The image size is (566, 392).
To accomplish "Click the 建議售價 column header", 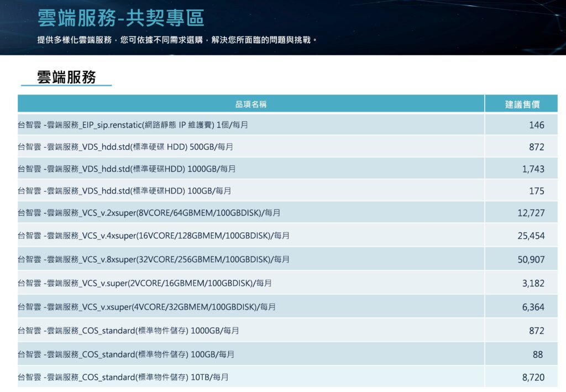I will tap(522, 104).
